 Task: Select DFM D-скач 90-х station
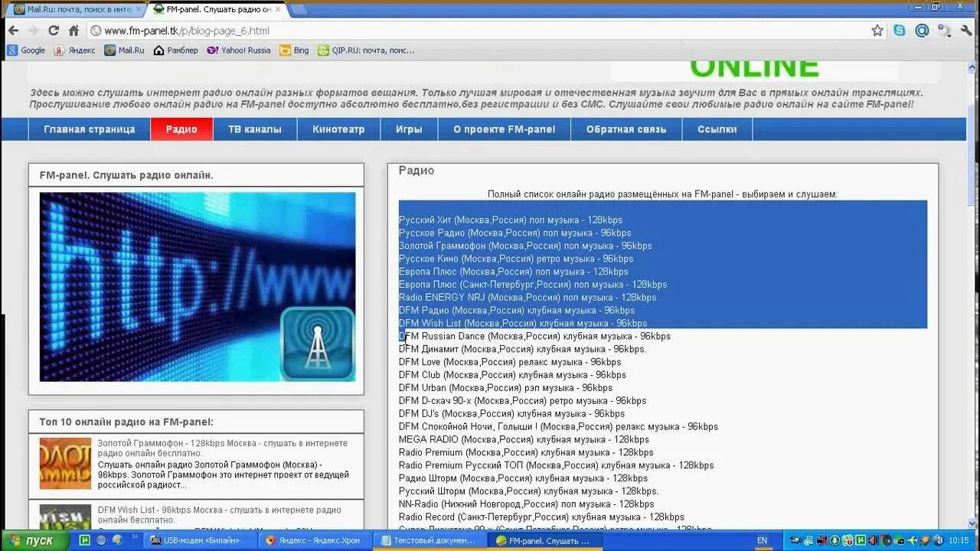[522, 400]
